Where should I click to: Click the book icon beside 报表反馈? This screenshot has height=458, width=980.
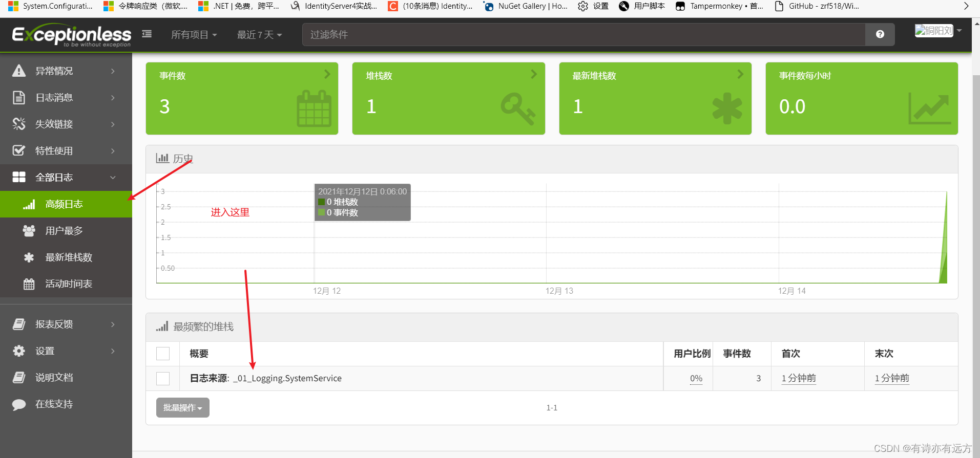point(19,324)
